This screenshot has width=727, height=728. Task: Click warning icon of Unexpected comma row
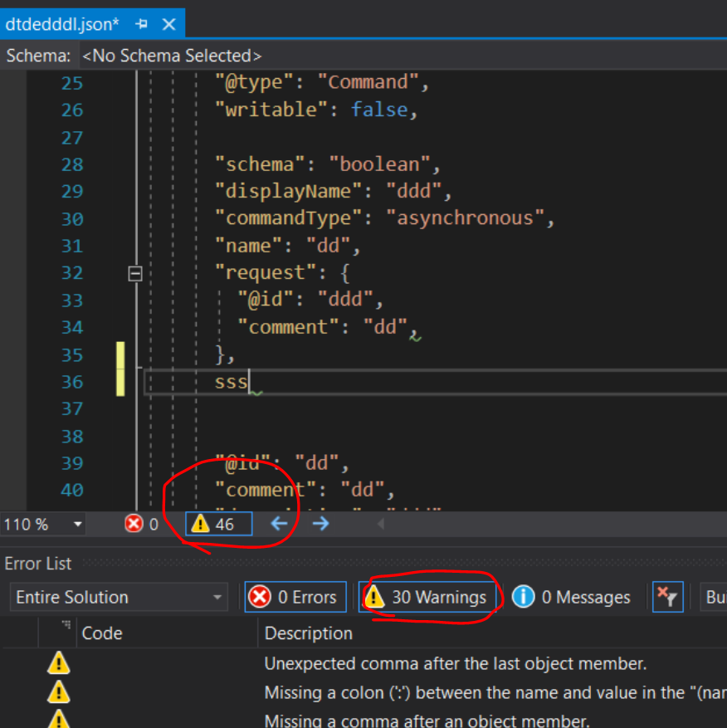click(58, 663)
